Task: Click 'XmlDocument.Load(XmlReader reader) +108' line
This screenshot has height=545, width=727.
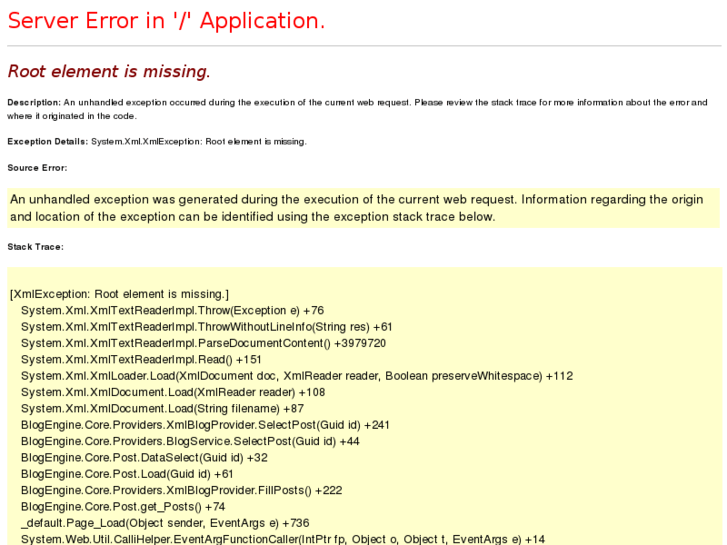Action: tap(173, 392)
